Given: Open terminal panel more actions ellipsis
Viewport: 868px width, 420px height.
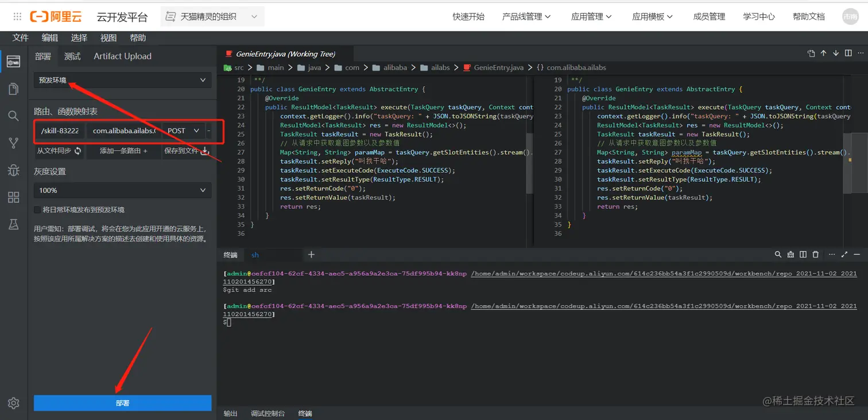Looking at the screenshot, I should [x=831, y=254].
